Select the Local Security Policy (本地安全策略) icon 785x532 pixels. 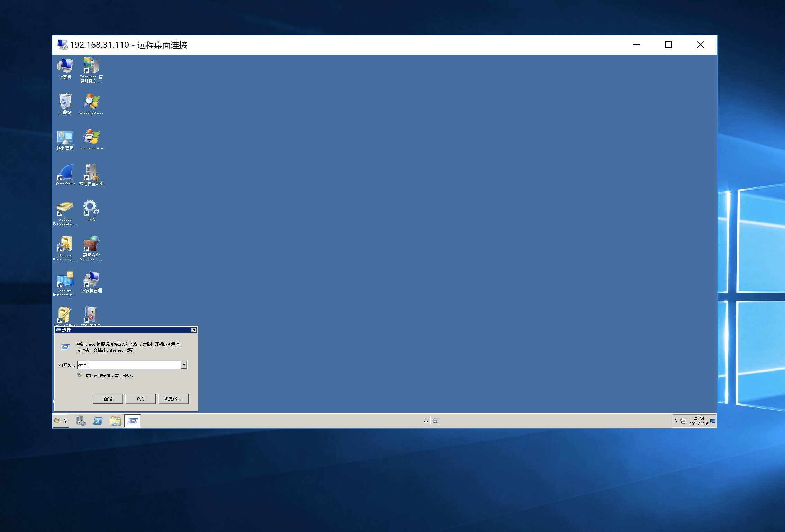click(91, 173)
